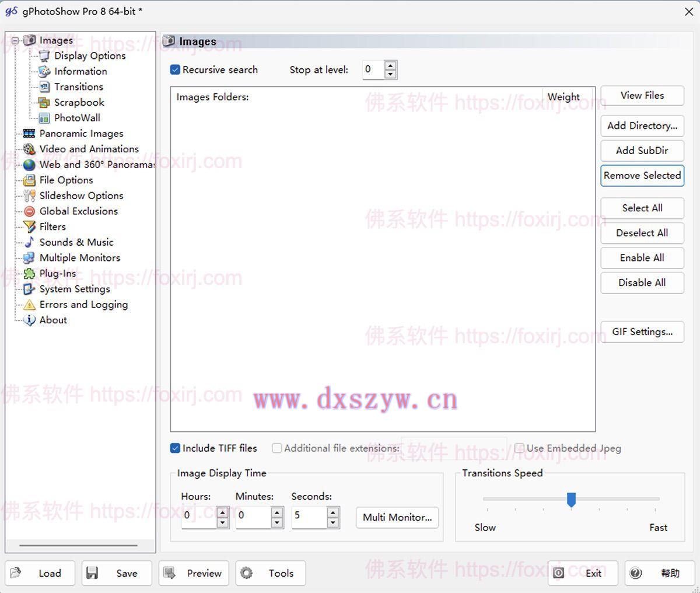Viewport: 700px width, 593px height.
Task: Click the View Files button
Action: click(x=642, y=96)
